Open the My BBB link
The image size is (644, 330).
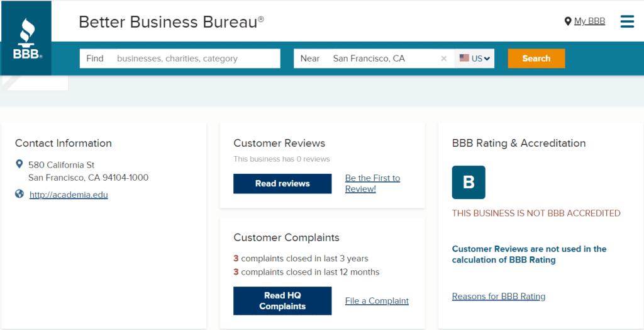click(x=589, y=21)
